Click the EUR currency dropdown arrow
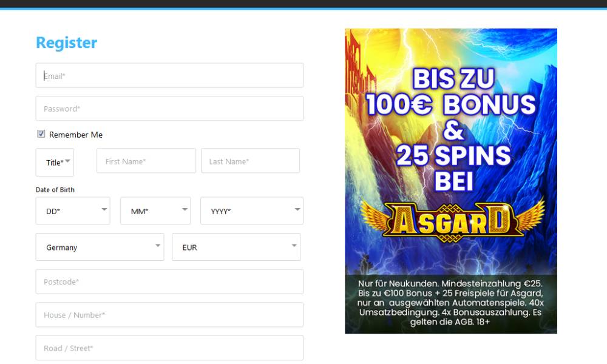The height and width of the screenshot is (364, 607). point(294,246)
